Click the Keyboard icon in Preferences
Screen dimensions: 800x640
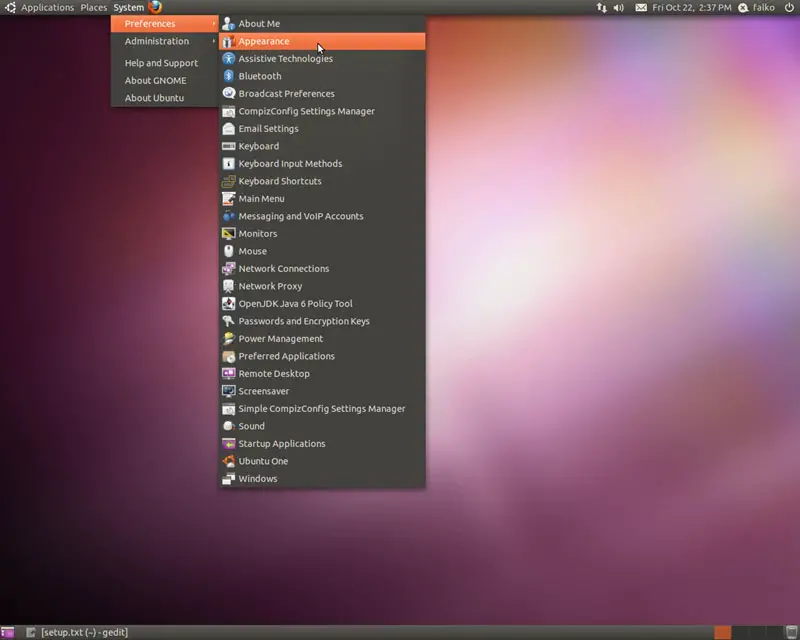click(229, 146)
